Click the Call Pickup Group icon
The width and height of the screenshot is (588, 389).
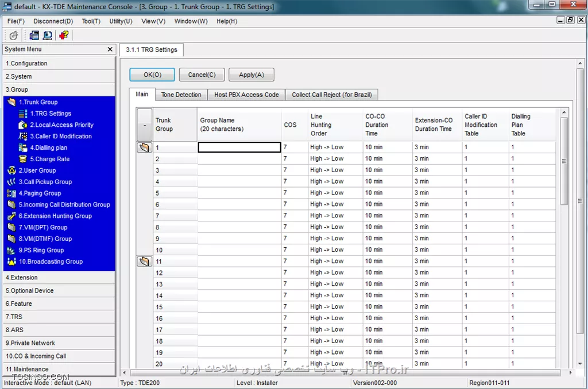[x=11, y=182]
